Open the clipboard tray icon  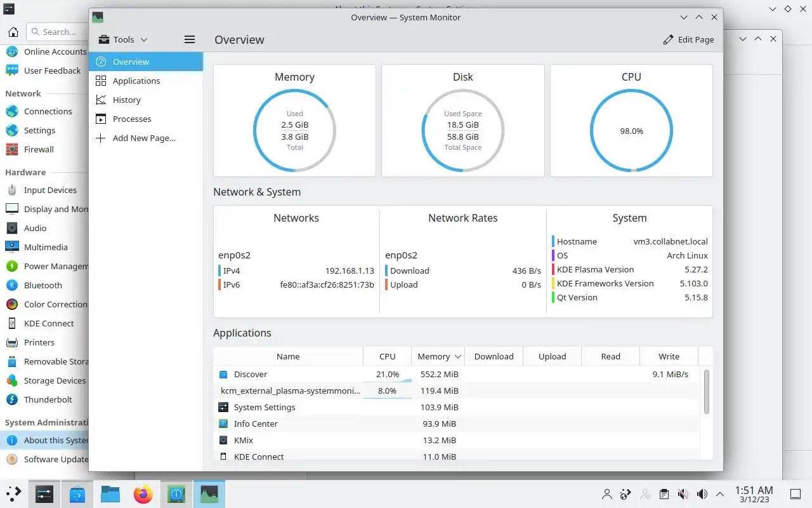tap(664, 493)
